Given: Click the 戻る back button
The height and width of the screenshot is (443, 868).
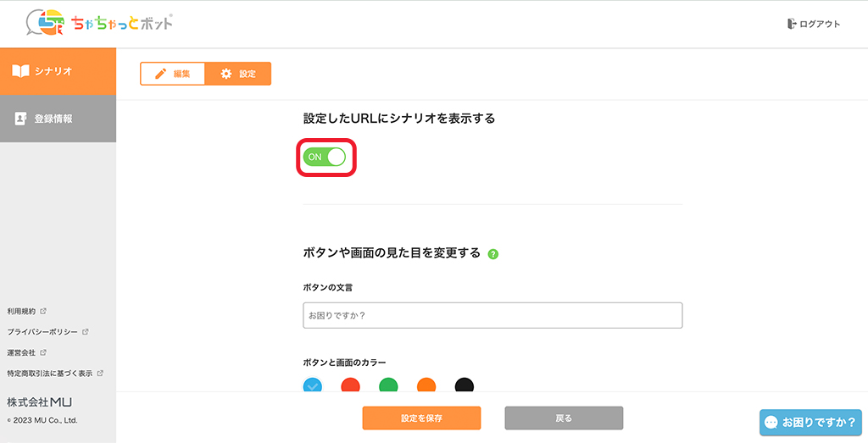Looking at the screenshot, I should click(x=564, y=418).
